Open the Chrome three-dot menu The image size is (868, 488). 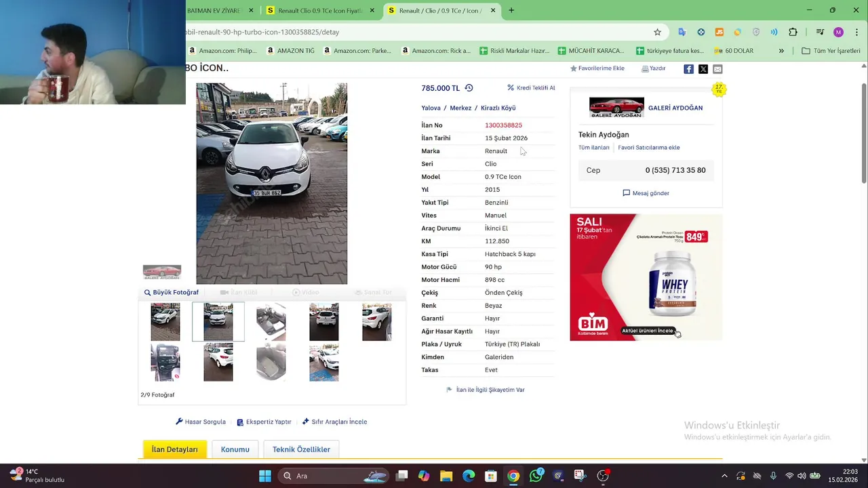coord(856,32)
